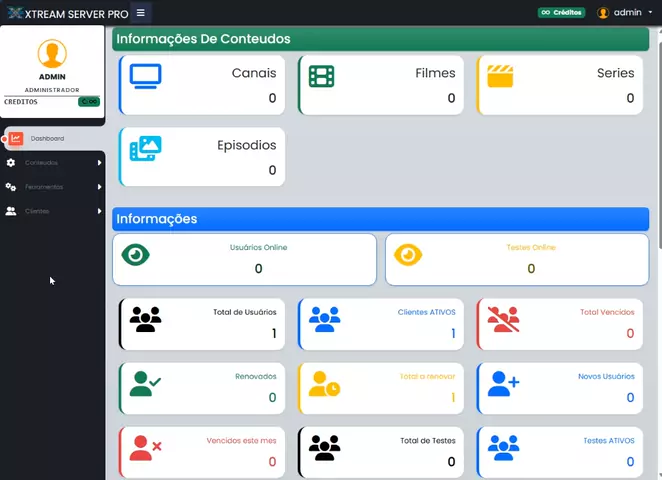The image size is (662, 480).
Task: Click the Total Vencidos crossed-out users icon
Action: pyautogui.click(x=503, y=319)
